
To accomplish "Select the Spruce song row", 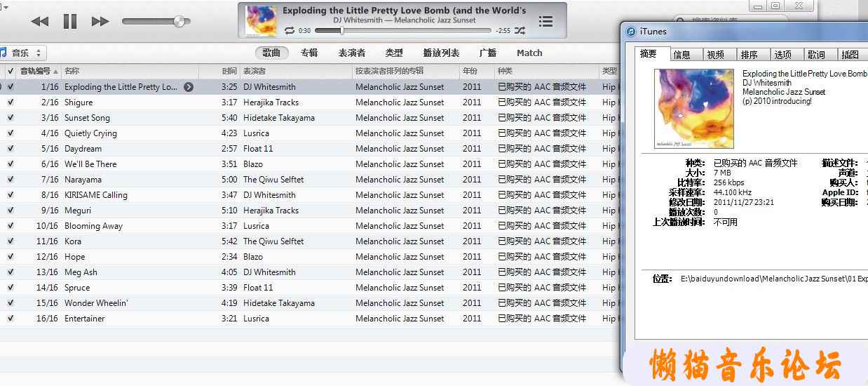I will point(310,288).
